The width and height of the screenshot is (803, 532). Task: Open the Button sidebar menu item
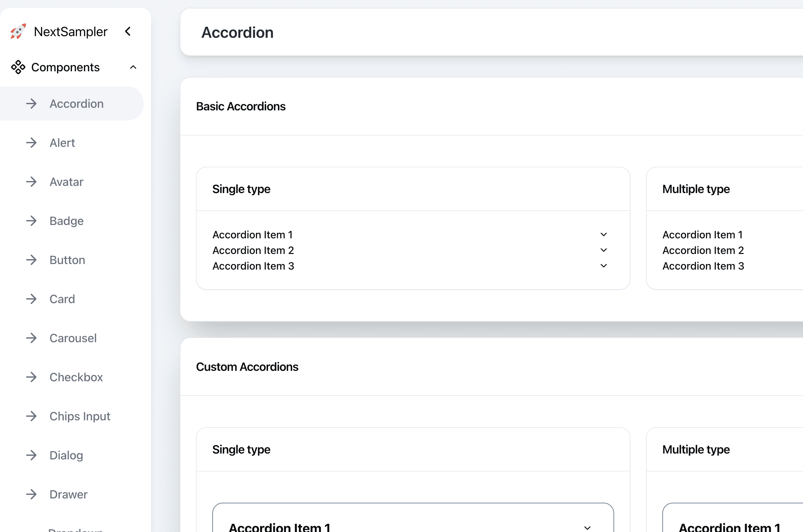click(x=67, y=260)
